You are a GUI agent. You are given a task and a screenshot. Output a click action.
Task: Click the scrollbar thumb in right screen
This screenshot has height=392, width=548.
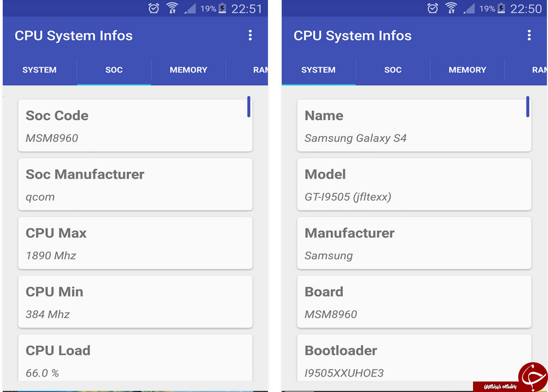coord(528,106)
